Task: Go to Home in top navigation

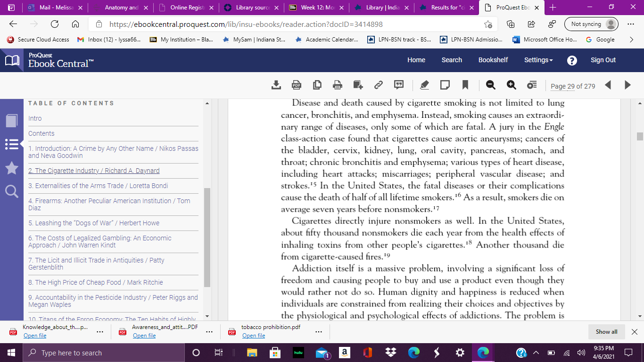Action: pos(416,60)
